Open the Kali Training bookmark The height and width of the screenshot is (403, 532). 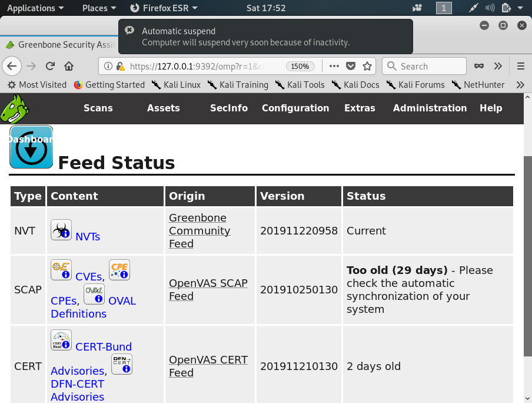(238, 85)
